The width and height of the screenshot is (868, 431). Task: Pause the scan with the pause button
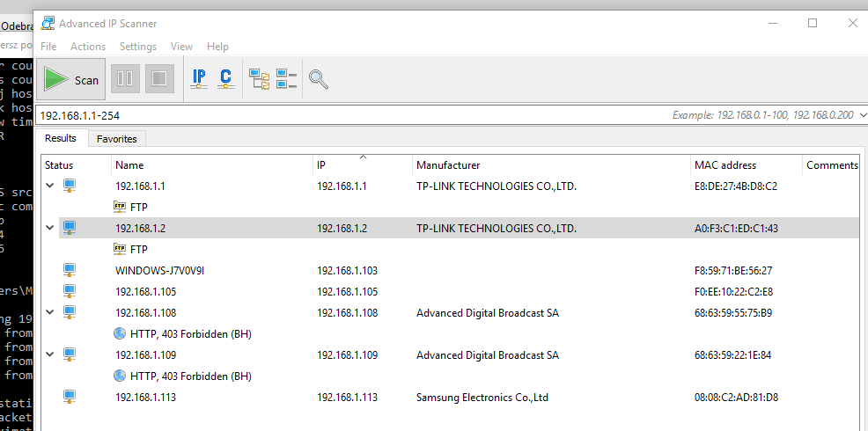[x=125, y=79]
